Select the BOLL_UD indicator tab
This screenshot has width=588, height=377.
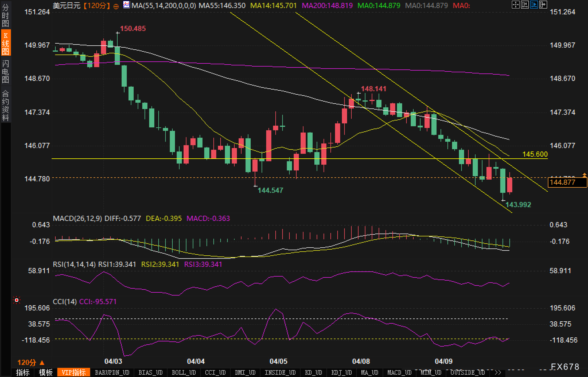pyautogui.click(x=184, y=372)
